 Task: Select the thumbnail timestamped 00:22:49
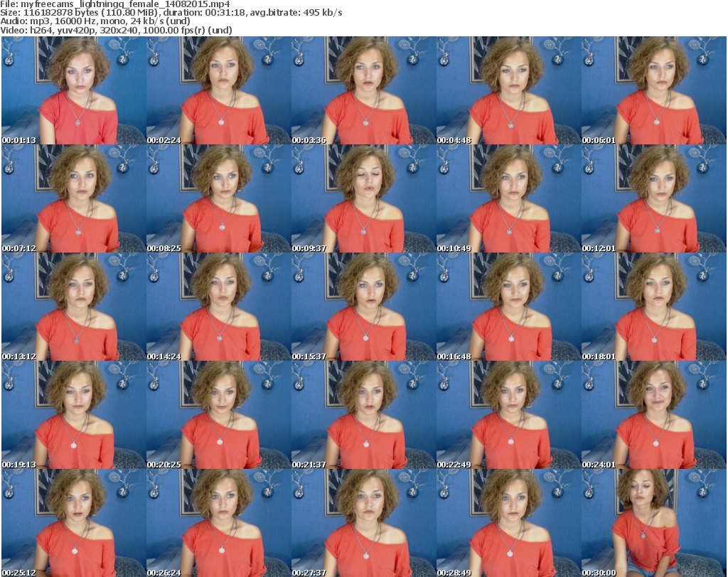pos(508,415)
